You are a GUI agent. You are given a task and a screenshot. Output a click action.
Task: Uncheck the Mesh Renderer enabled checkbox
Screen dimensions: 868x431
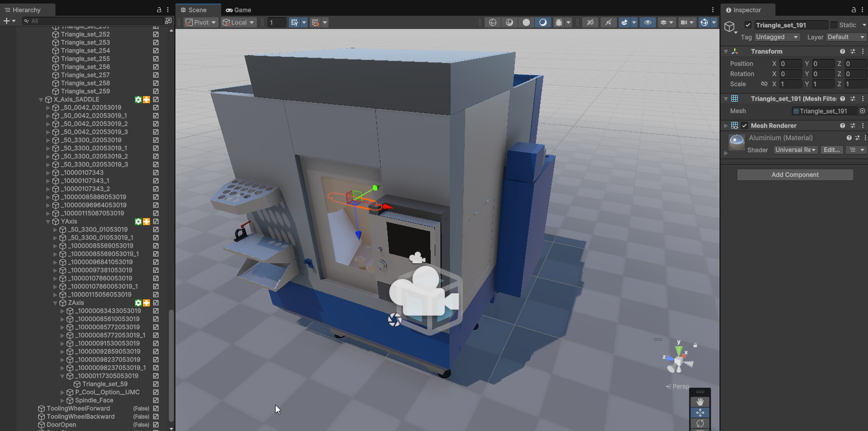744,126
